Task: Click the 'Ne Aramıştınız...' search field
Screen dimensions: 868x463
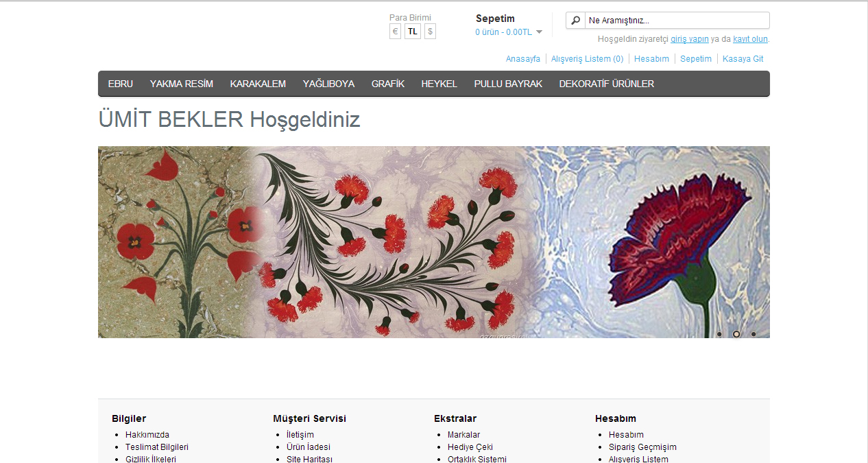Action: 677,21
